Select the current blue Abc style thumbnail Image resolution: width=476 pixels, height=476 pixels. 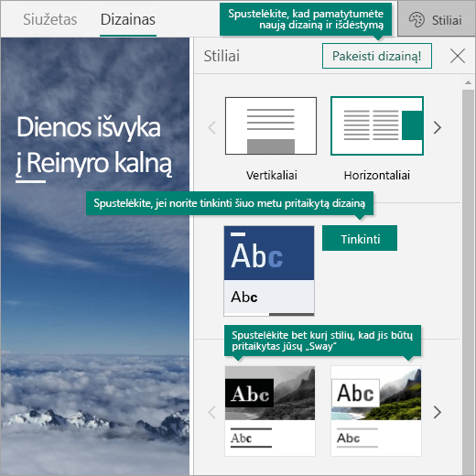pyautogui.click(x=269, y=271)
